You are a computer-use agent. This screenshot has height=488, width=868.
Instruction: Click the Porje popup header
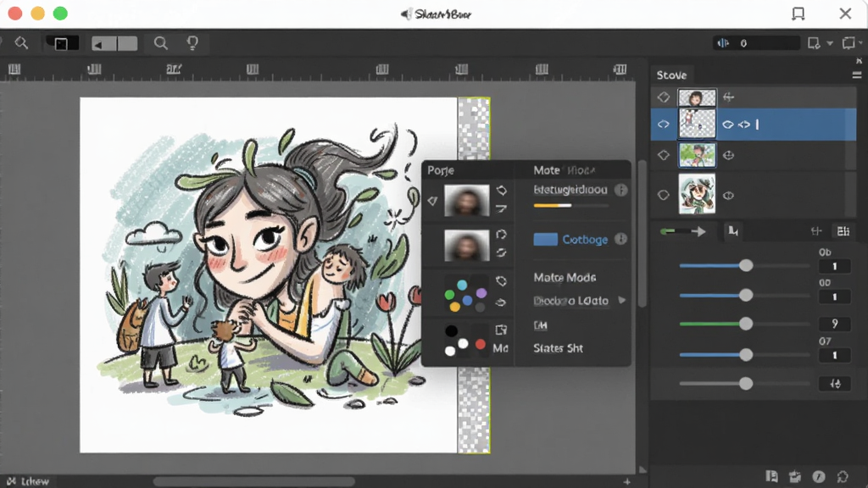(441, 170)
